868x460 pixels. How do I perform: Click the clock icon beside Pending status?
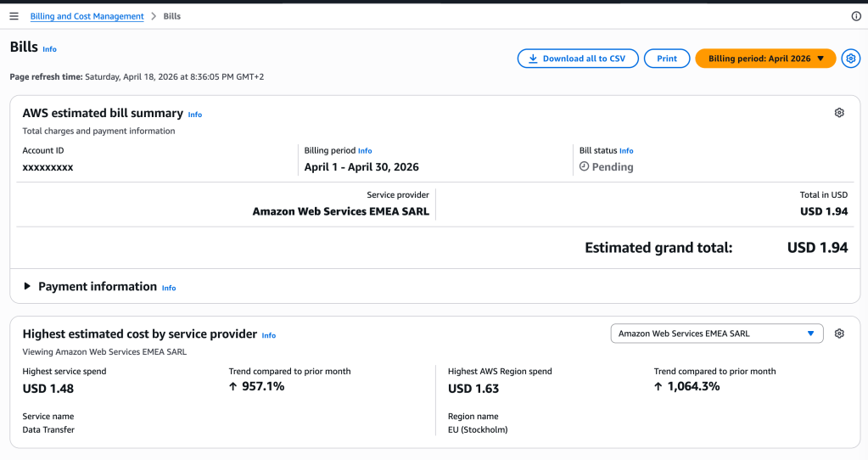(x=584, y=167)
